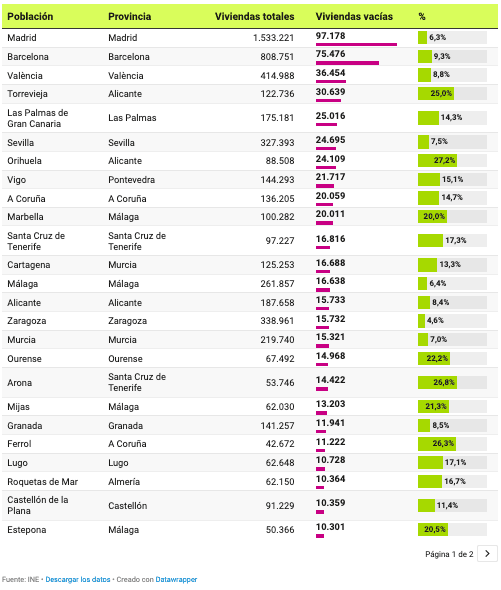Click the Página 1 de 2 indicator

tap(449, 554)
